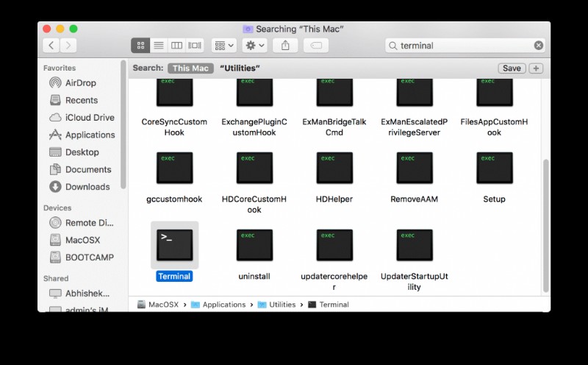Select the Terminal app icon
The image size is (588, 365).
point(174,245)
